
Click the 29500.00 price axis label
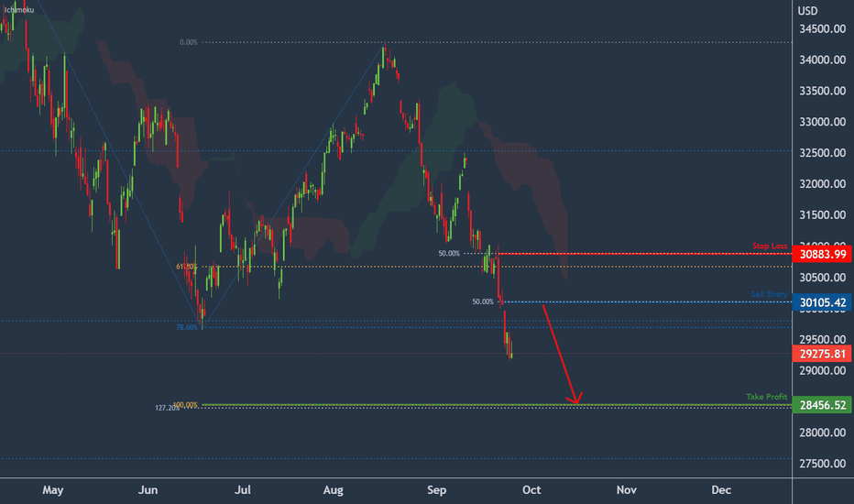pyautogui.click(x=823, y=339)
